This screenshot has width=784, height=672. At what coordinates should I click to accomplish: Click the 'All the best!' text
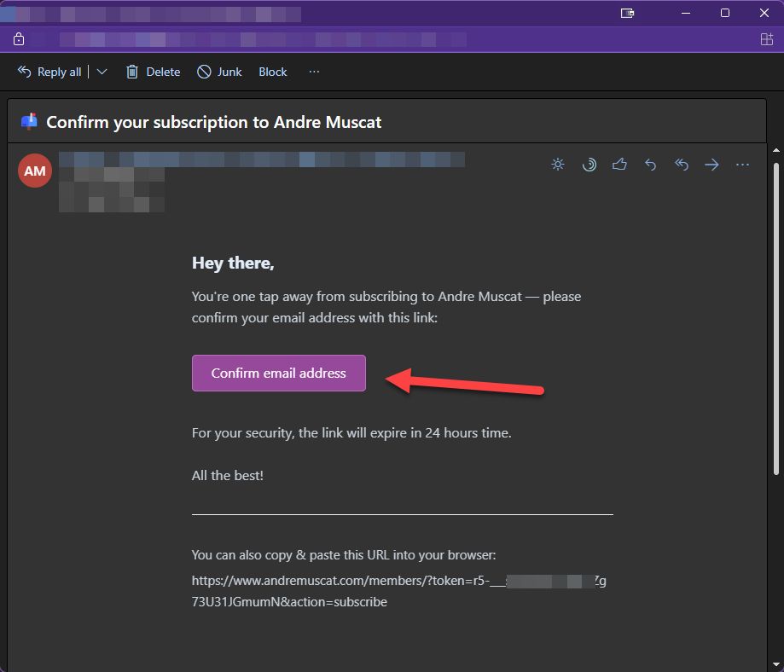[x=228, y=476]
